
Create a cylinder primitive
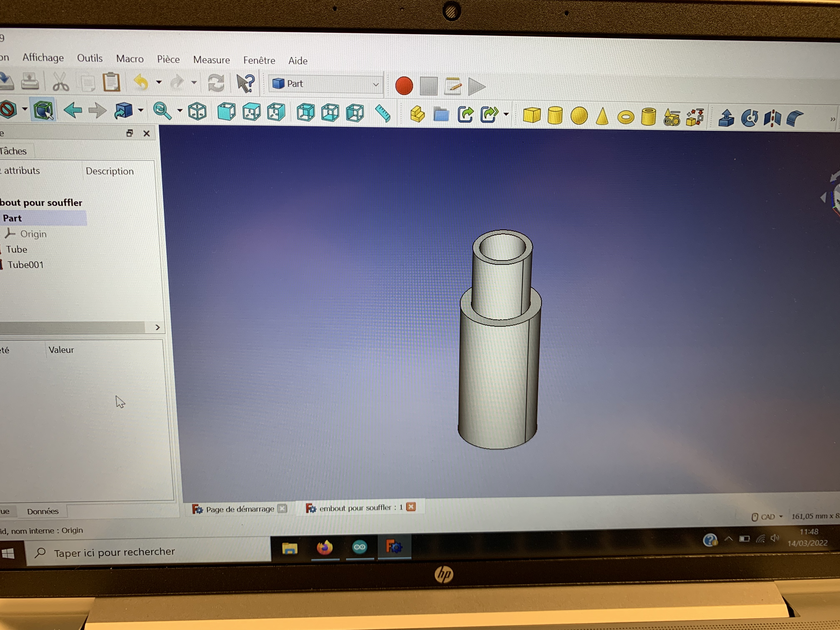pyautogui.click(x=555, y=115)
